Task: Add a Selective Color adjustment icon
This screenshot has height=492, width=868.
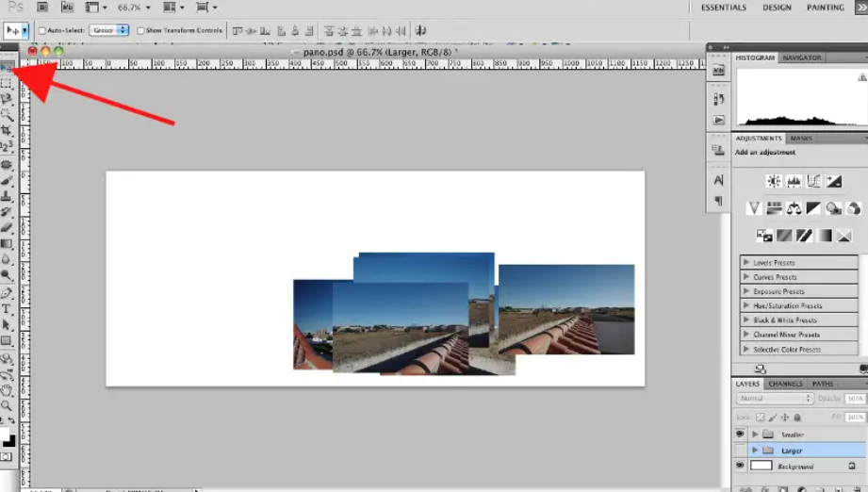Action: point(843,236)
